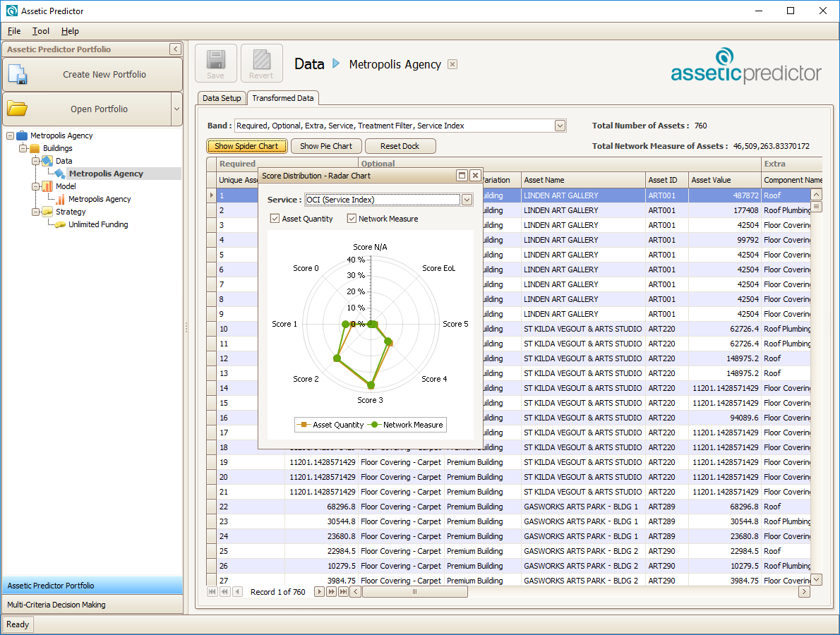Click the Show Spider Chart button

[x=246, y=146]
